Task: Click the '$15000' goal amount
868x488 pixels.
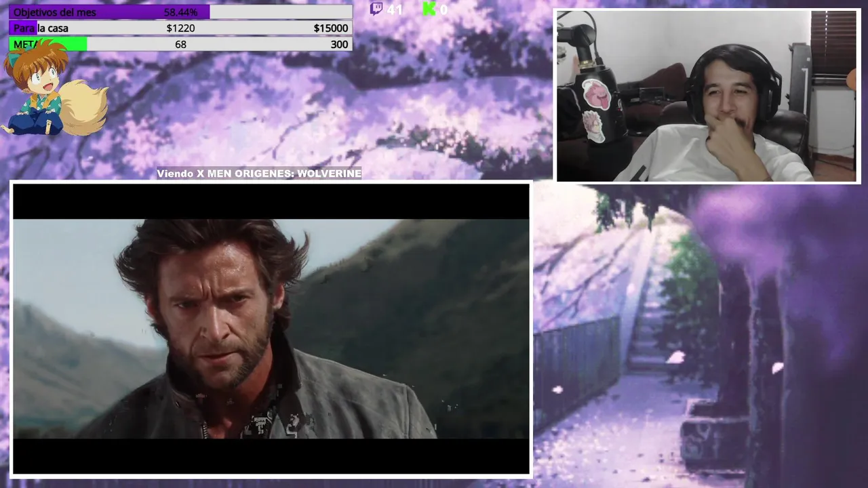Action: point(331,28)
